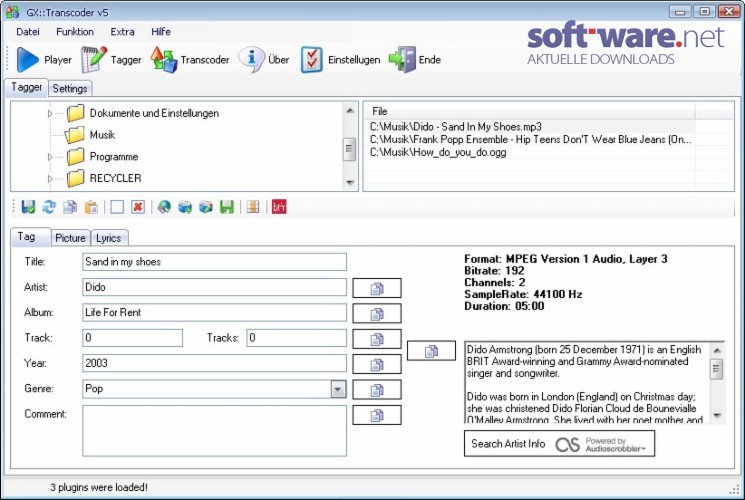Click into the Comment text area
The height and width of the screenshot is (500, 745).
point(214,431)
